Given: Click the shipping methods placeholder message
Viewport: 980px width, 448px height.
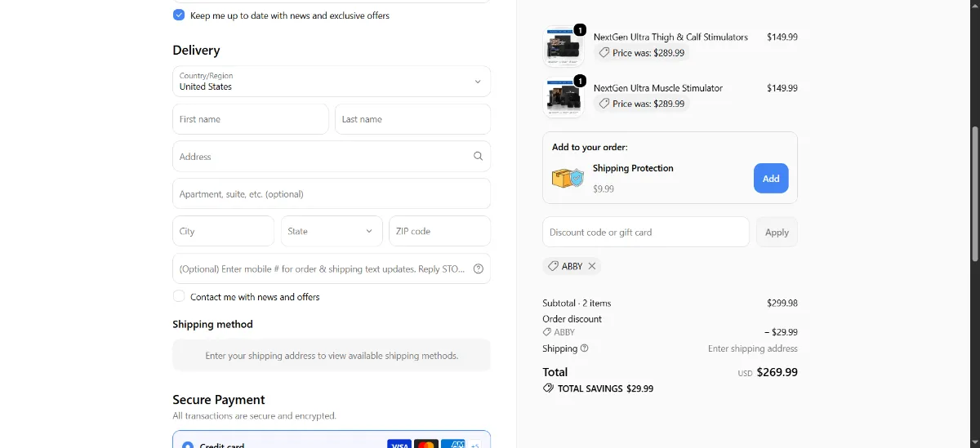Looking at the screenshot, I should (x=332, y=356).
